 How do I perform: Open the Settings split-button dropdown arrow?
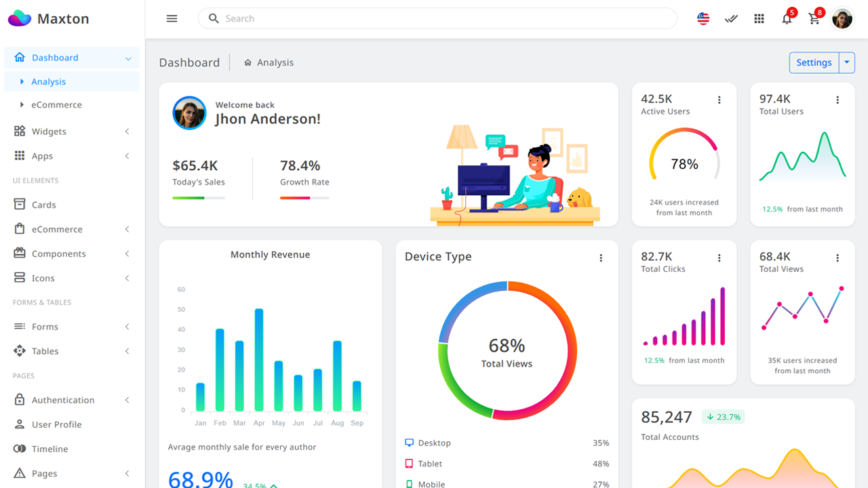point(846,62)
